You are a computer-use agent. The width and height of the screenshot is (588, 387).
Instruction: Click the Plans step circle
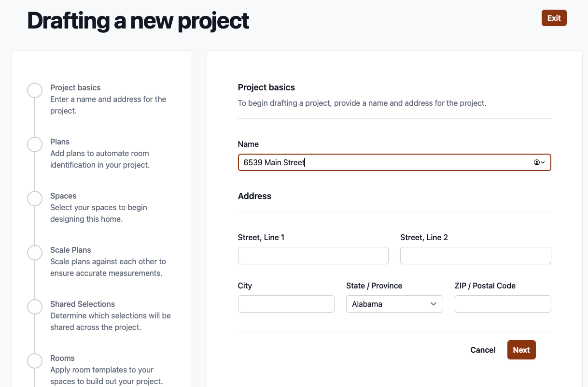click(35, 144)
